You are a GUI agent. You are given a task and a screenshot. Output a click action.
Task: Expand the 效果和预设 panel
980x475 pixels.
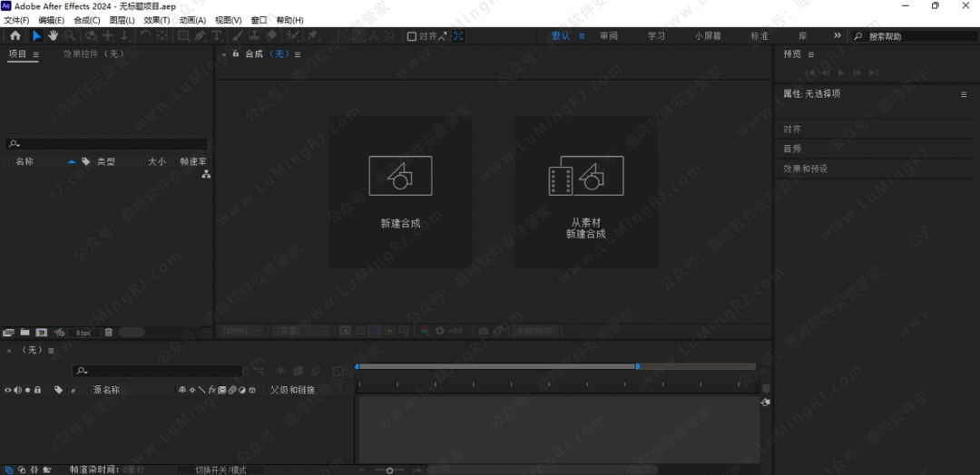point(805,169)
